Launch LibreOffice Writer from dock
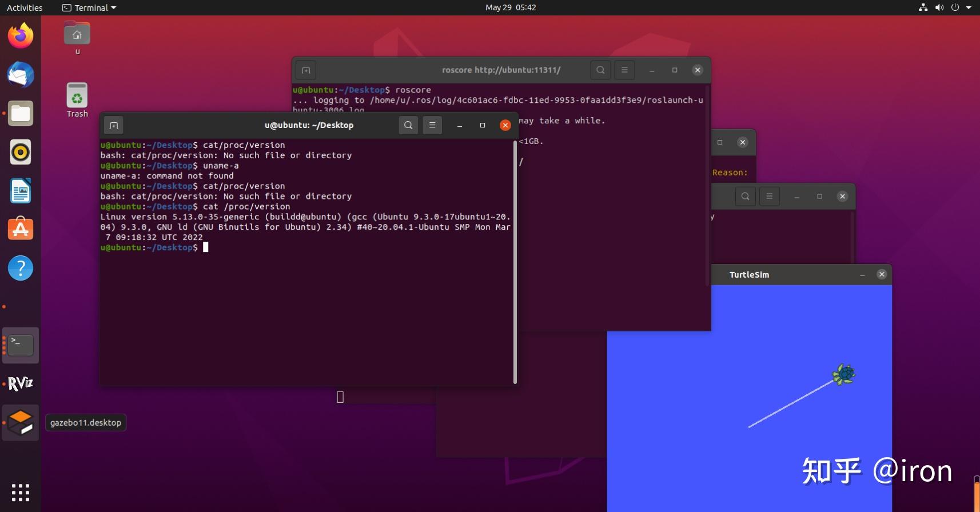The height and width of the screenshot is (512, 980). [x=21, y=191]
